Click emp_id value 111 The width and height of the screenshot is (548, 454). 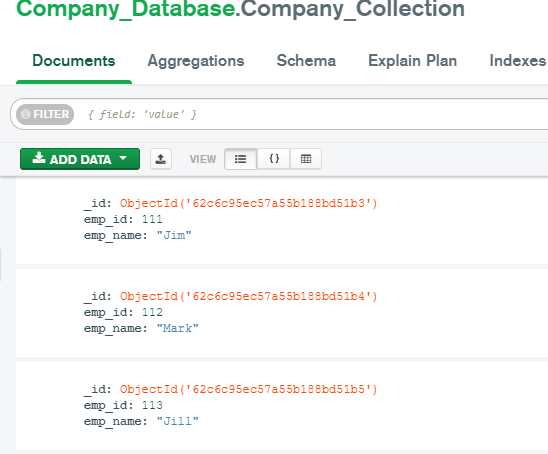(x=152, y=219)
